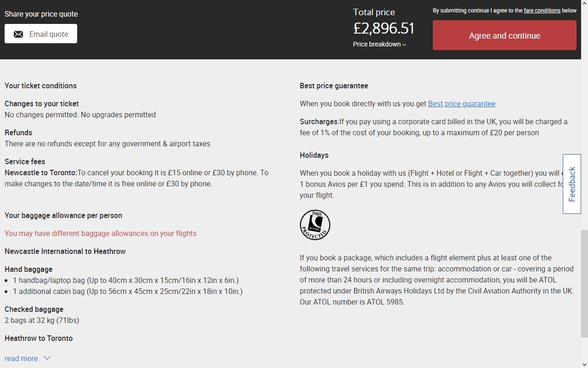Click the Total price amount £2,896.51
This screenshot has height=368, width=588.
[384, 29]
